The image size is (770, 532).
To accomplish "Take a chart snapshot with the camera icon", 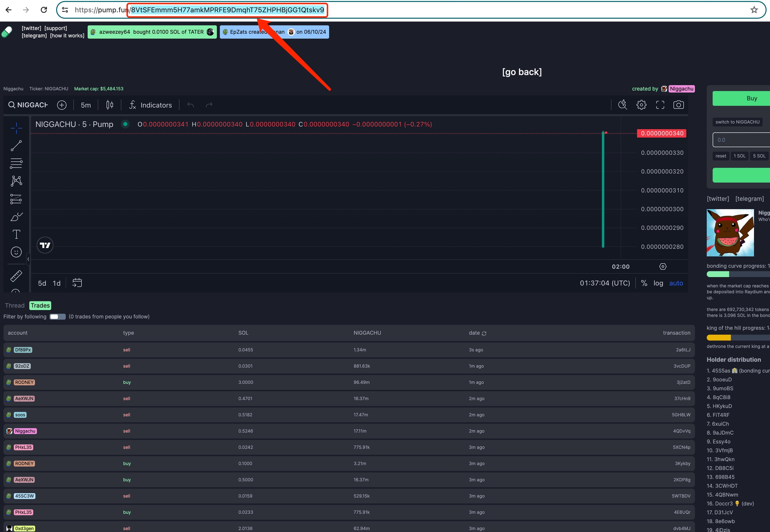I will (x=678, y=105).
